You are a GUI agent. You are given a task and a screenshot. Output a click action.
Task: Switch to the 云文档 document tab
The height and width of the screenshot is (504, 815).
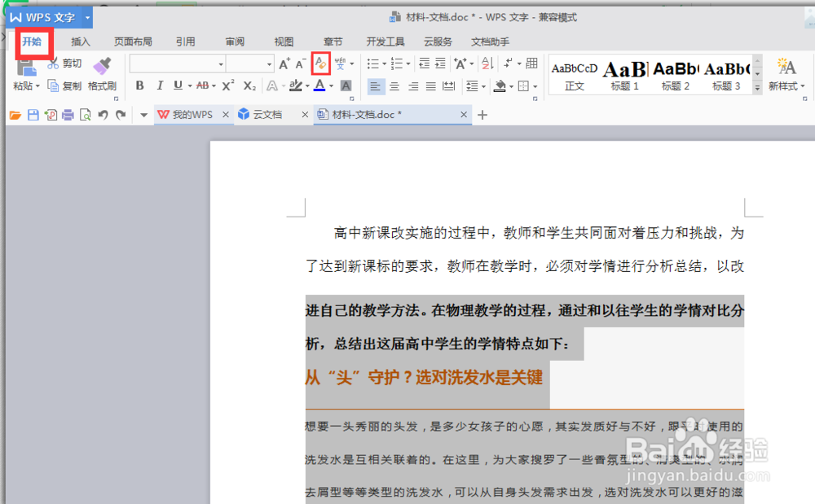269,115
